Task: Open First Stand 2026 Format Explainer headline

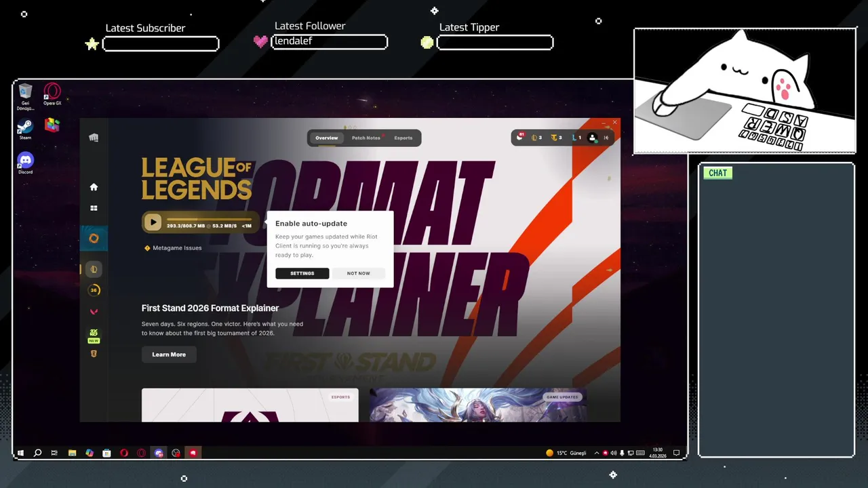Action: click(x=210, y=308)
